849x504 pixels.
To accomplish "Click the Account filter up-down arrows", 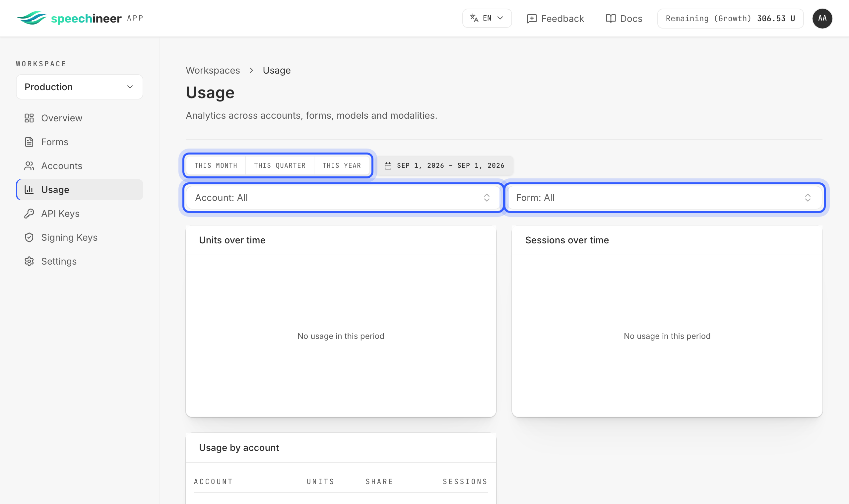I will [x=487, y=198].
